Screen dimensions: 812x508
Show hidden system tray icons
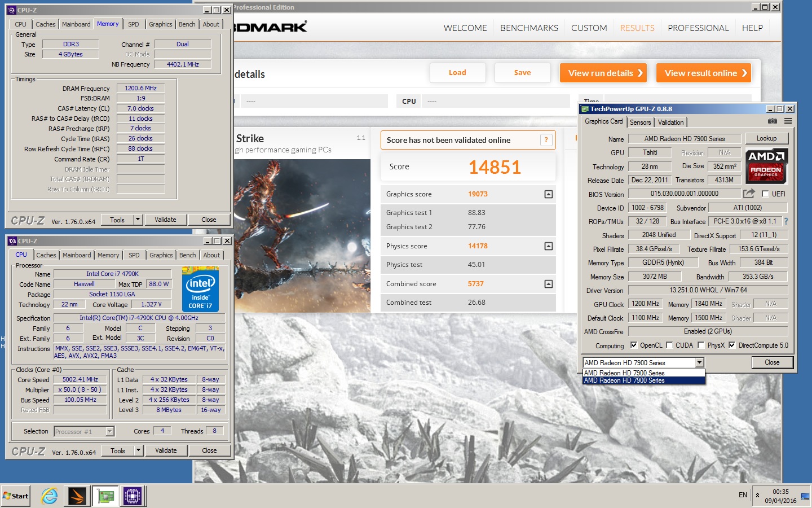pyautogui.click(x=758, y=496)
